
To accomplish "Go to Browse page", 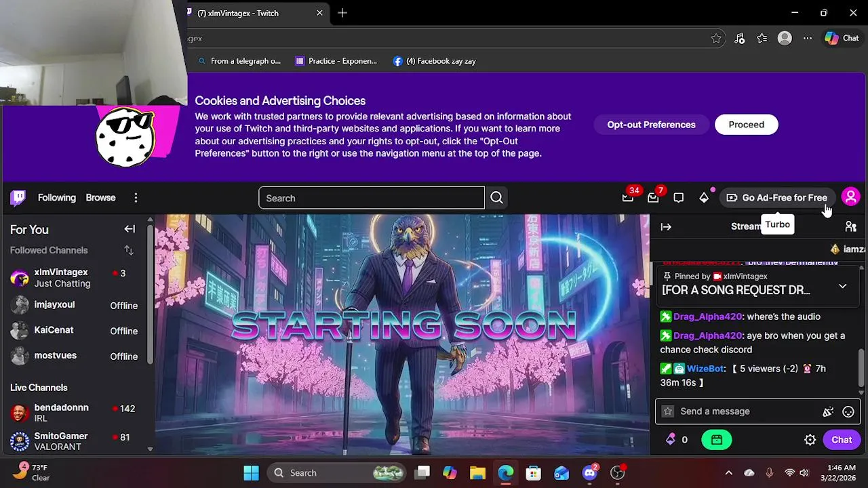I will pos(100,198).
